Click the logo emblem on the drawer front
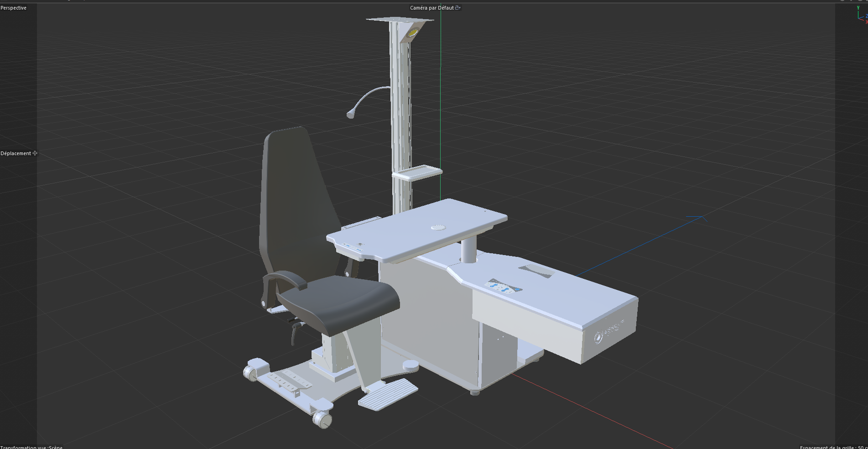The height and width of the screenshot is (449, 868). coord(598,338)
